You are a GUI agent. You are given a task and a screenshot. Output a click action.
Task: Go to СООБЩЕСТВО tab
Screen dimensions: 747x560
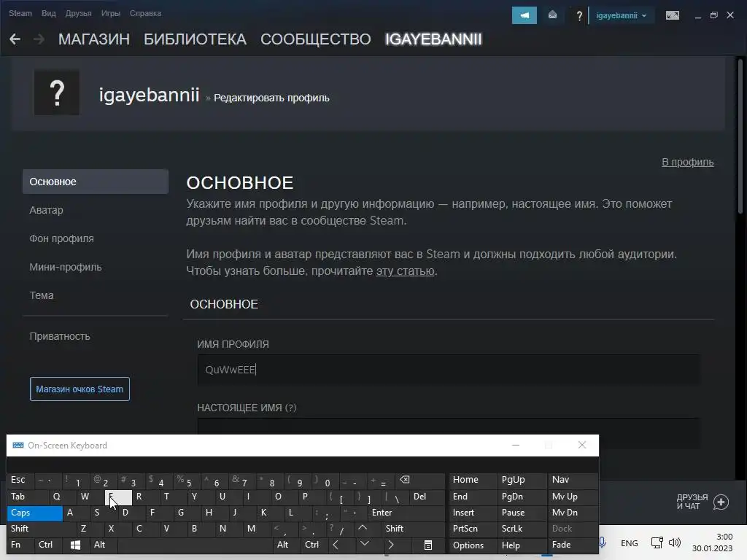coord(315,39)
